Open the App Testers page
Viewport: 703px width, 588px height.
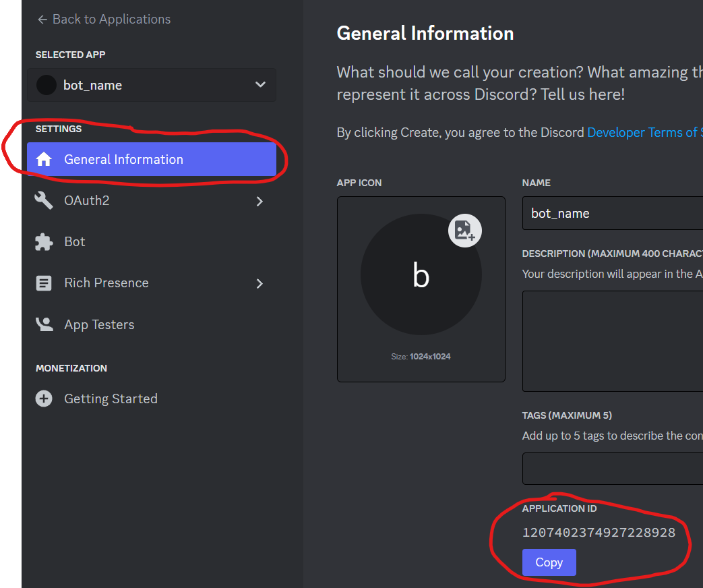[152, 324]
